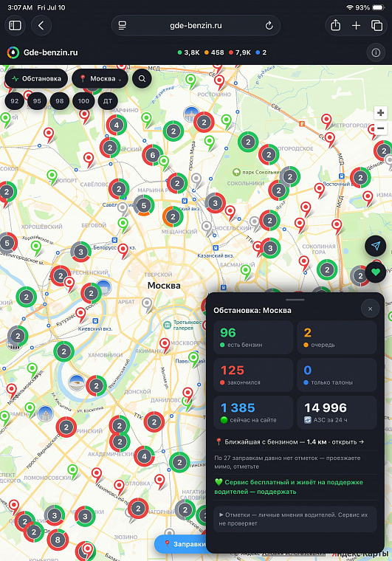Select the Обстановка tab button

[36, 79]
